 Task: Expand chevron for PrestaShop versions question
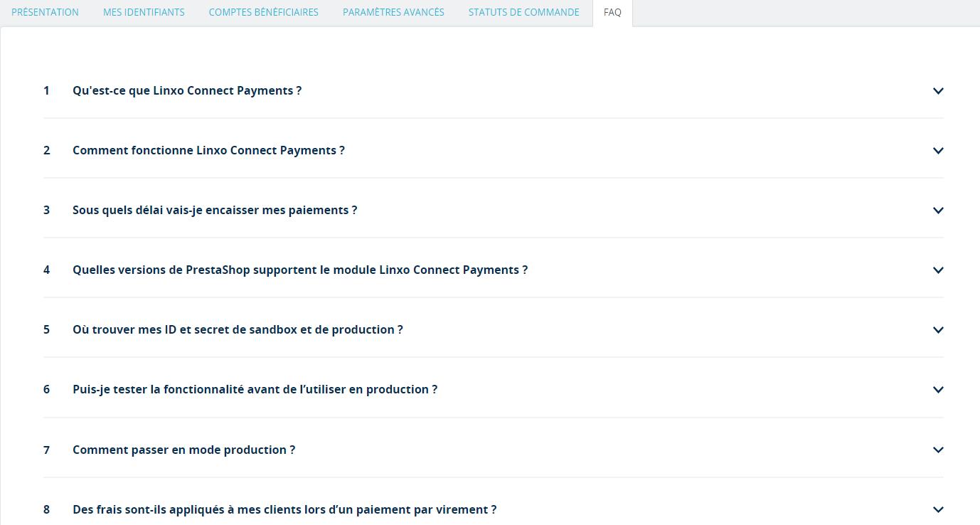[938, 270]
